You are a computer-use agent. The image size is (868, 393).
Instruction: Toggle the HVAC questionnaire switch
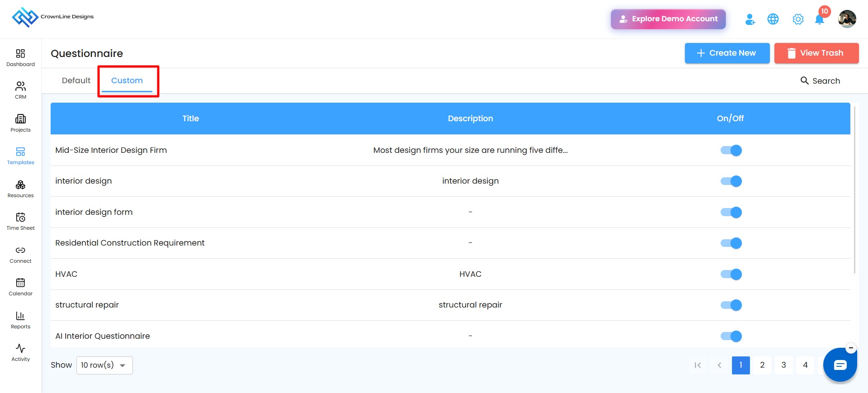pos(731,274)
